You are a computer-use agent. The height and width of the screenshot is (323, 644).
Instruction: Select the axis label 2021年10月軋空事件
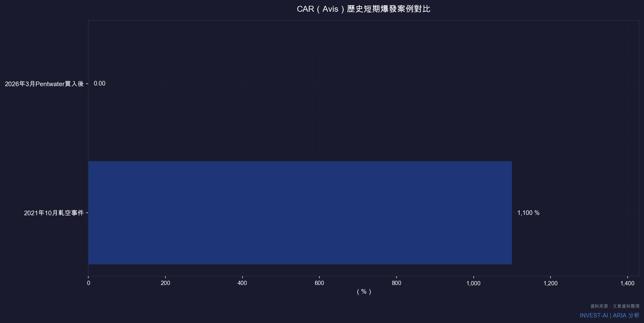[x=55, y=212]
